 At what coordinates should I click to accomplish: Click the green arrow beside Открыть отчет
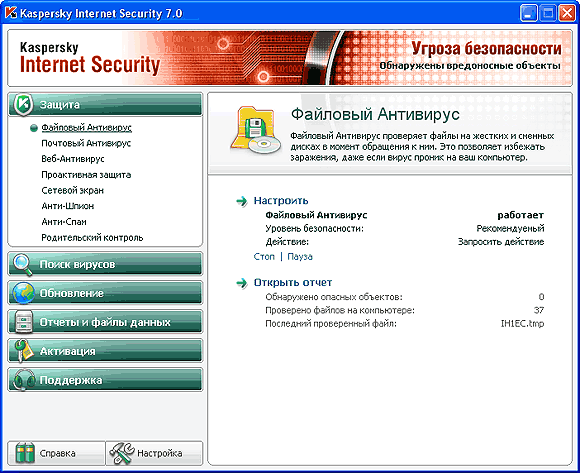242,283
